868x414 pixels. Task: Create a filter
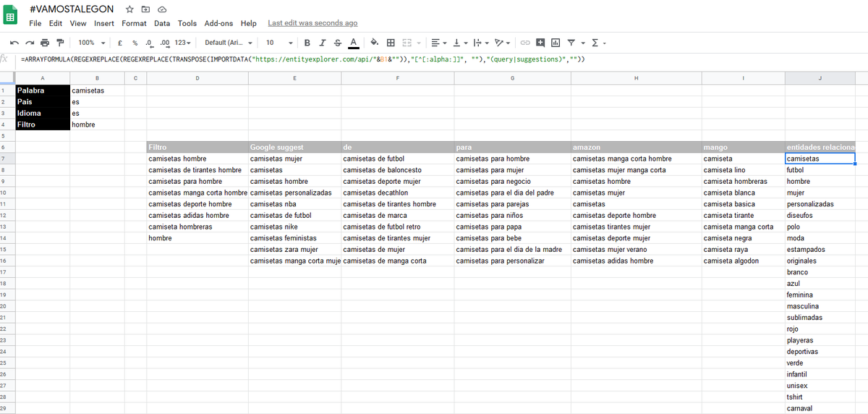(x=571, y=43)
